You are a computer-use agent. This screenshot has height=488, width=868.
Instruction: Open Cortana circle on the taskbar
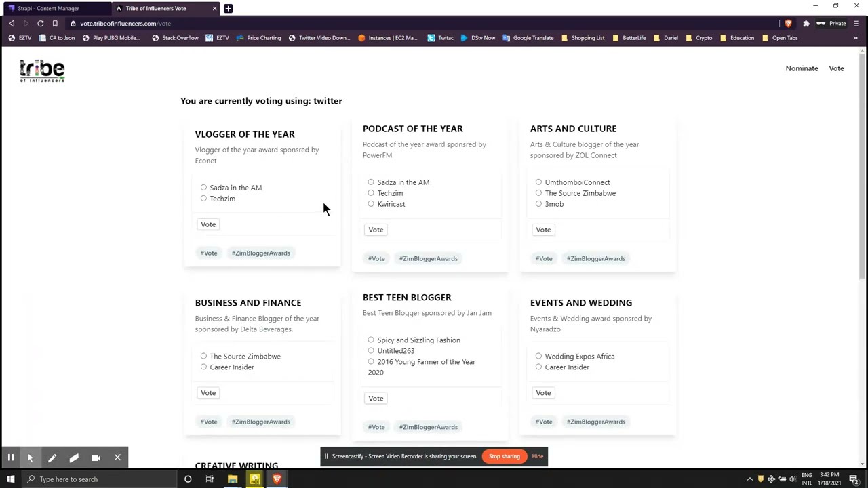[188, 479]
